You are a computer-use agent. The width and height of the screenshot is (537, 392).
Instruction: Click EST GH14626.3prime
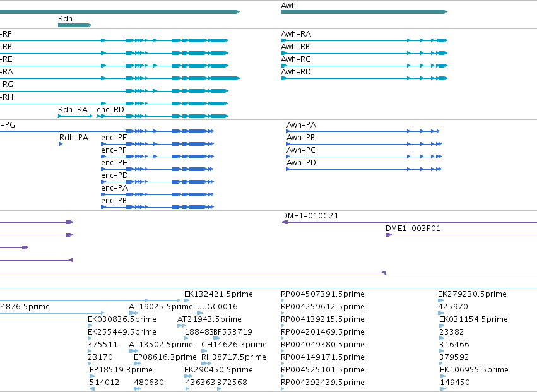point(234,345)
